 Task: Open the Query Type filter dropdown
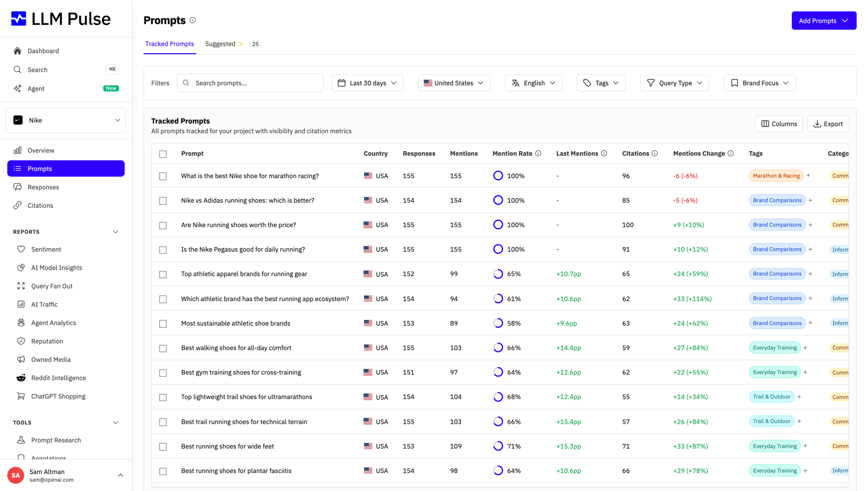point(674,83)
